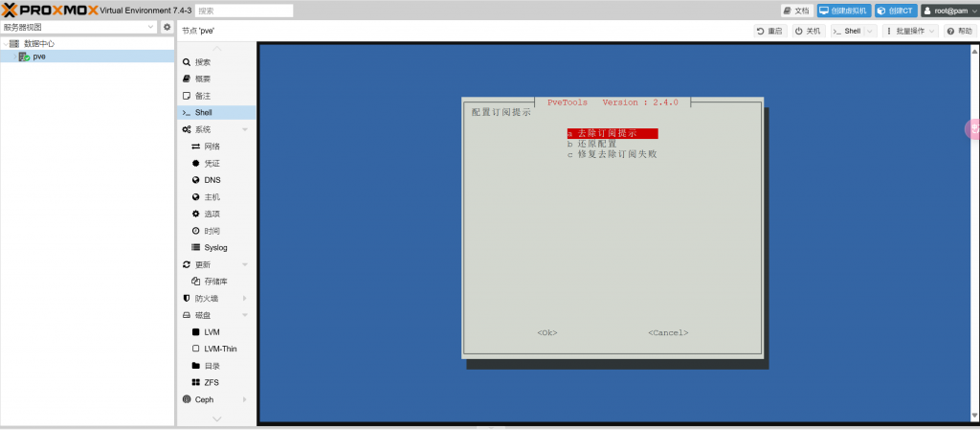980x430 pixels.
Task: Click the 重启 reboot button
Action: click(x=769, y=31)
